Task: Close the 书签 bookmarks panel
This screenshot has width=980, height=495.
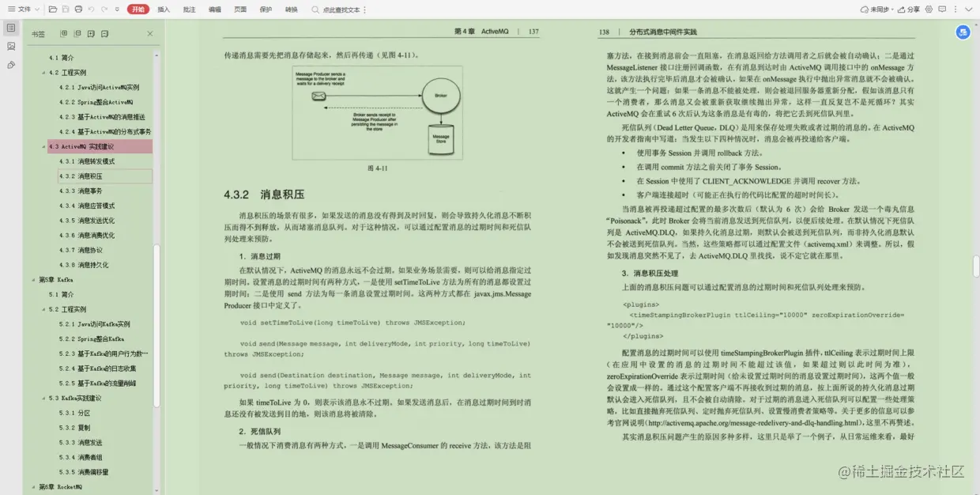Action: [150, 34]
